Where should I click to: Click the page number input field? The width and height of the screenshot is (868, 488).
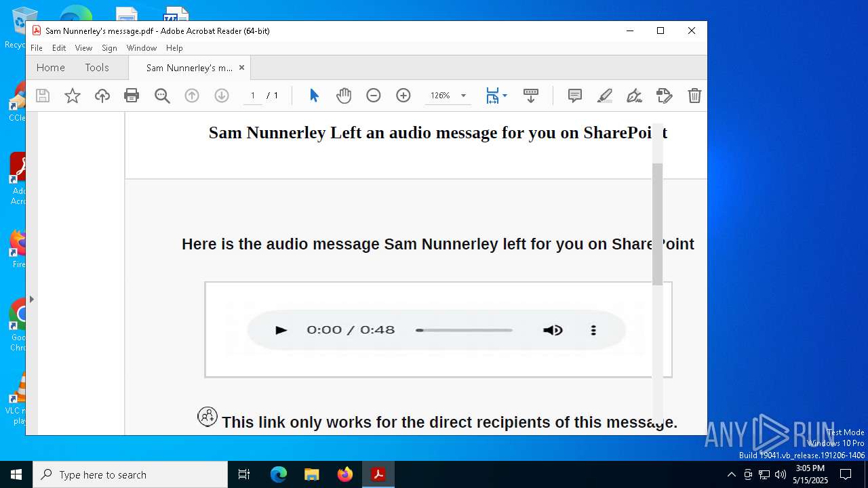tap(253, 96)
